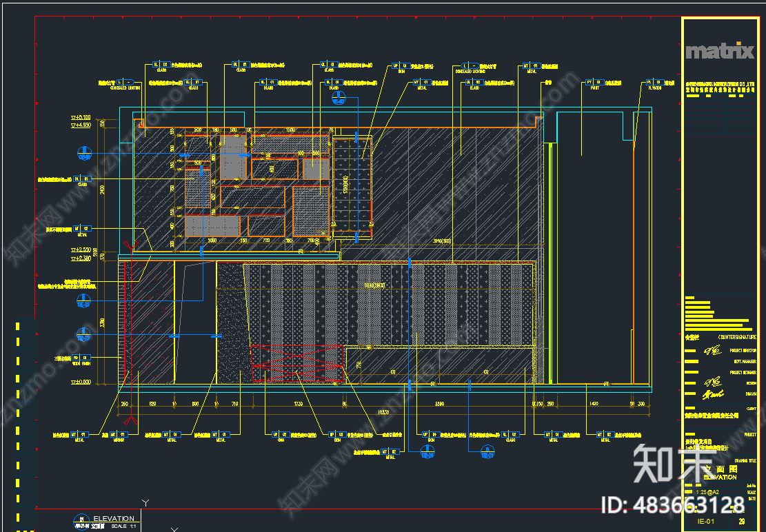Select the MIRROR material label
Viewport: 766px width, 532px height.
click(119, 440)
